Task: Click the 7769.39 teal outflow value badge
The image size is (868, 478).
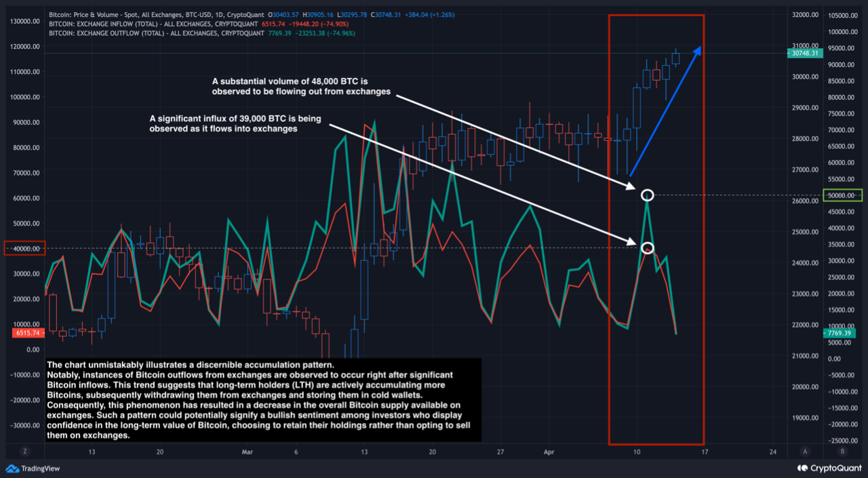Action: coord(839,334)
